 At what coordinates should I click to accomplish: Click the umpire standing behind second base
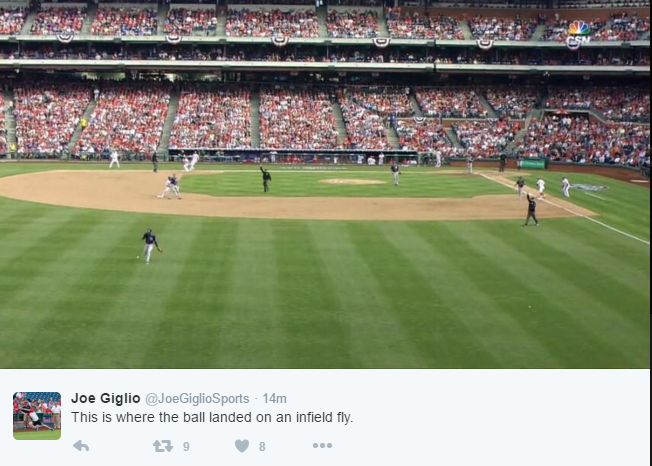[x=265, y=179]
